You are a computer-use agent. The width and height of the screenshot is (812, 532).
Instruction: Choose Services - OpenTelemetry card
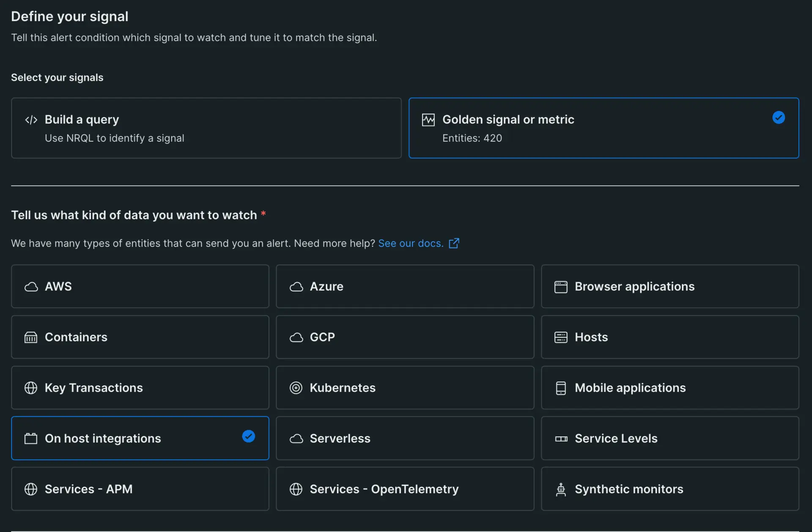[x=405, y=489]
